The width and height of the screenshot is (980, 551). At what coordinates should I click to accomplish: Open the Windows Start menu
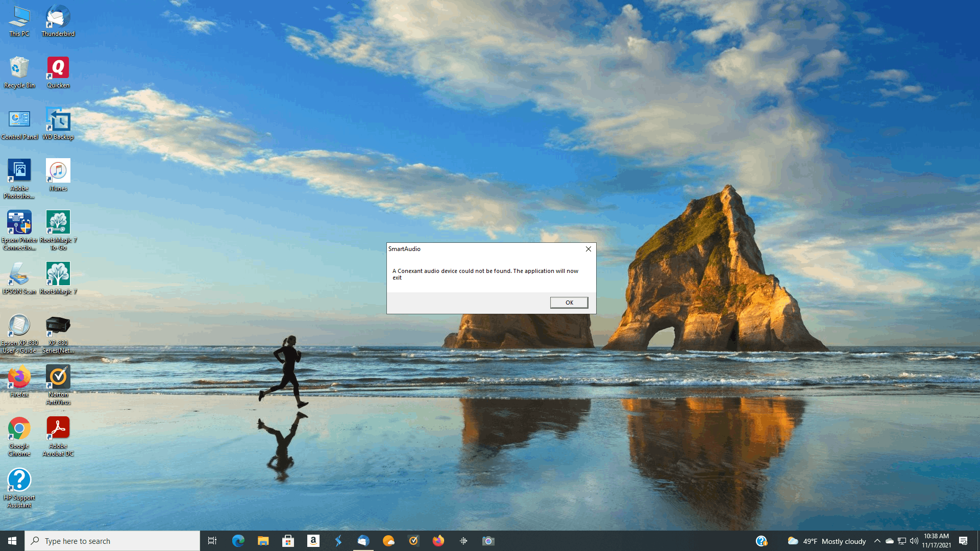pos(12,541)
